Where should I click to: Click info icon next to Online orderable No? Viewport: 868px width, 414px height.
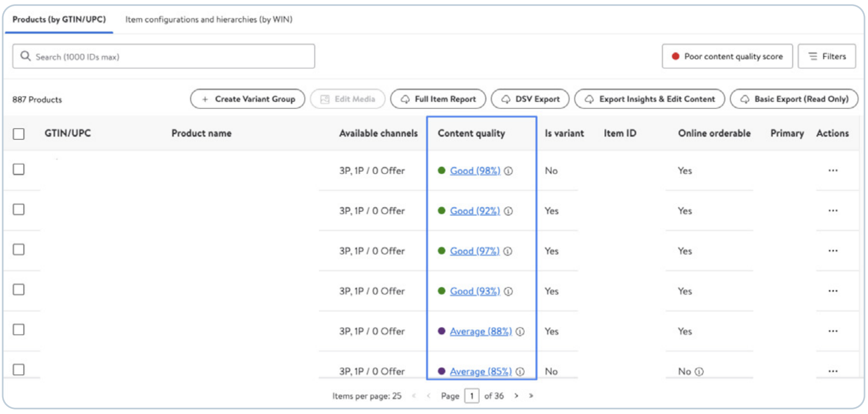(699, 372)
